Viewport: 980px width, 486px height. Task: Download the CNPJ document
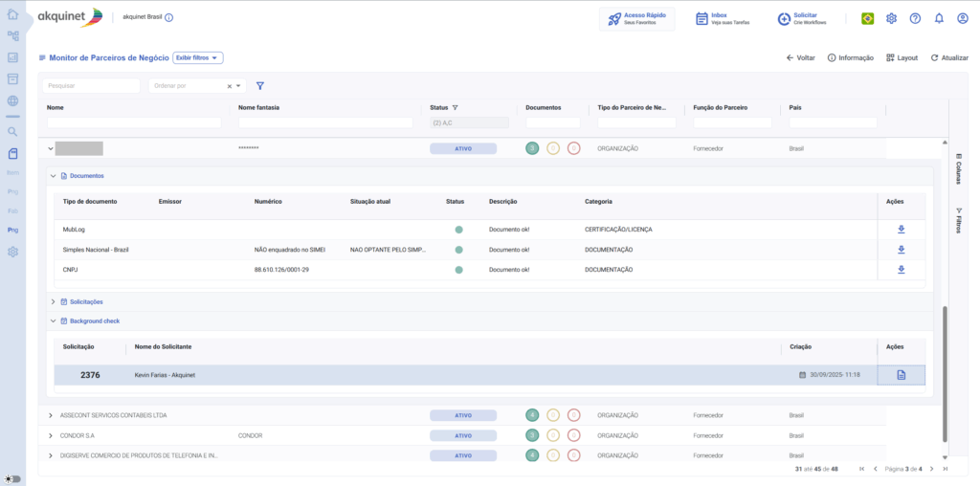pos(901,270)
